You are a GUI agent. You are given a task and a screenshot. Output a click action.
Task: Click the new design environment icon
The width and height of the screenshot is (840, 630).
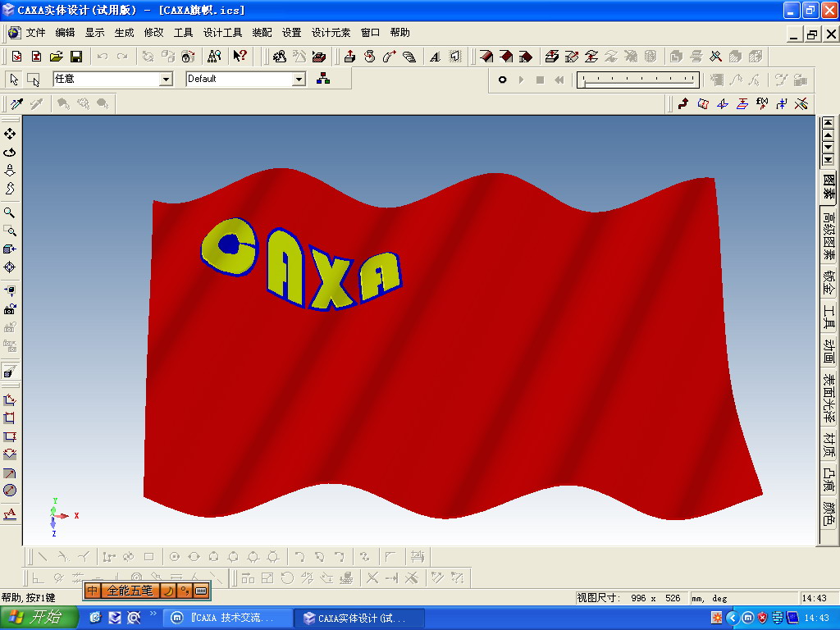(x=16, y=57)
